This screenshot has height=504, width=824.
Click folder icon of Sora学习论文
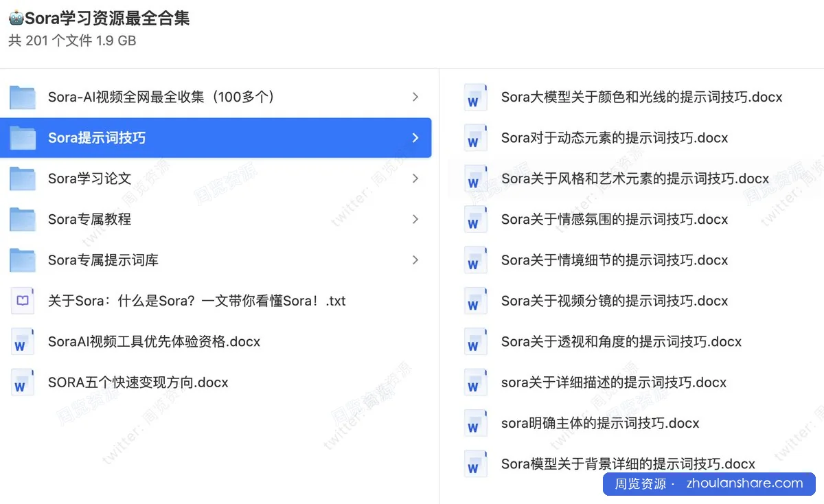pos(23,179)
